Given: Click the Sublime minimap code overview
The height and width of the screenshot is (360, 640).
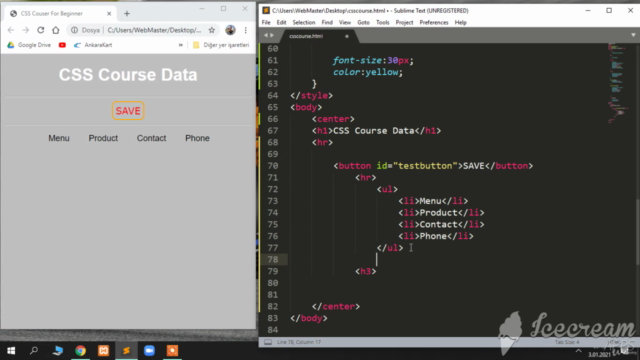Looking at the screenshot, I should point(618,82).
